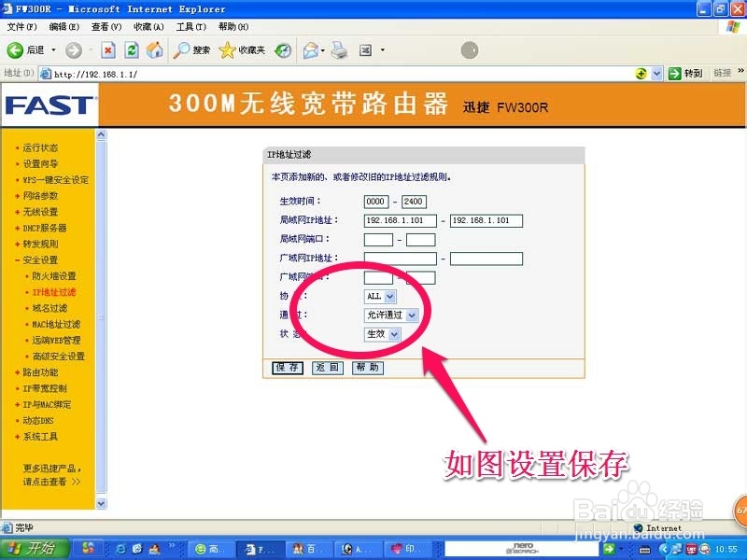Open MAC地址过滤 submenu
747x560 pixels.
pos(56,324)
